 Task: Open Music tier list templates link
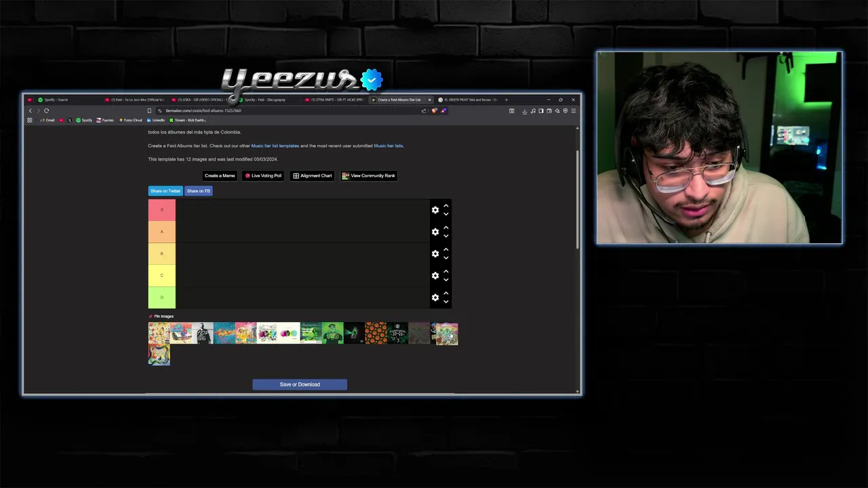point(275,146)
